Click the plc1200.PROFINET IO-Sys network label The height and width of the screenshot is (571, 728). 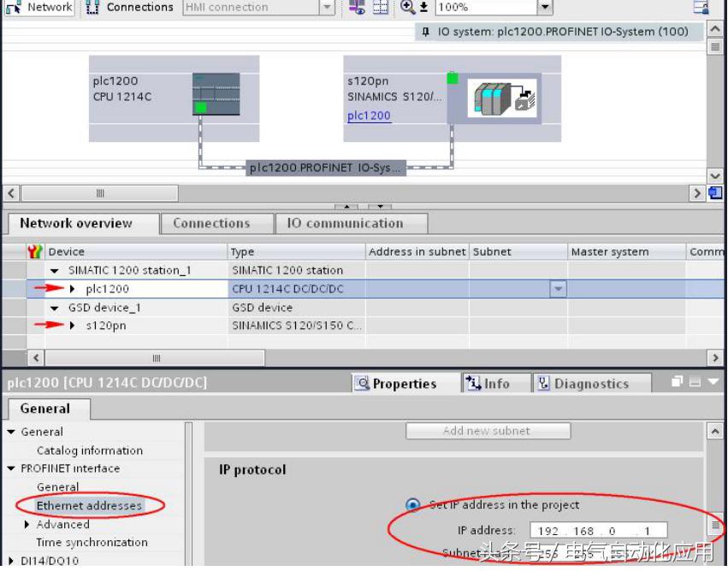point(325,168)
